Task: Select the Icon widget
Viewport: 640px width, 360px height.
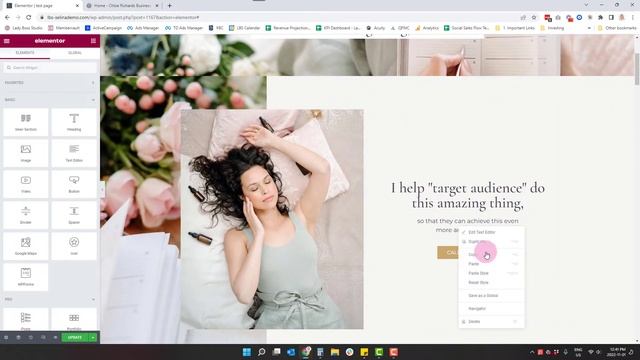Action: (x=74, y=246)
